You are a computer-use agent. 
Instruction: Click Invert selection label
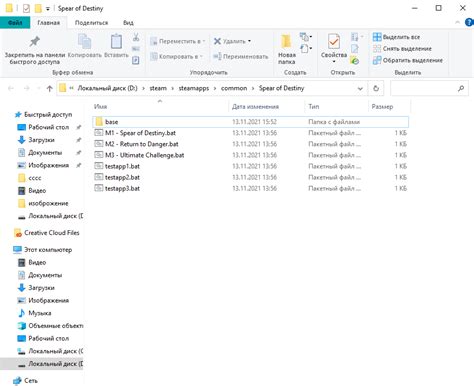click(x=413, y=60)
